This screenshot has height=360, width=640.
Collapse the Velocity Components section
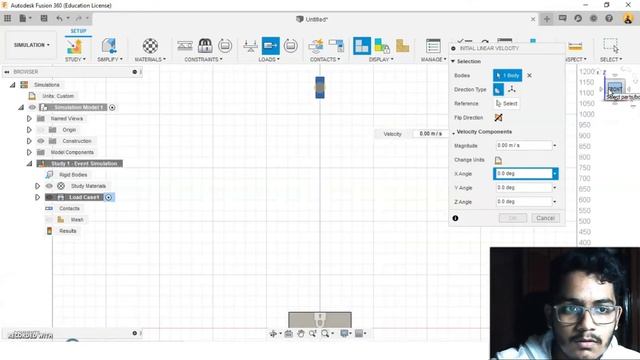pos(453,133)
